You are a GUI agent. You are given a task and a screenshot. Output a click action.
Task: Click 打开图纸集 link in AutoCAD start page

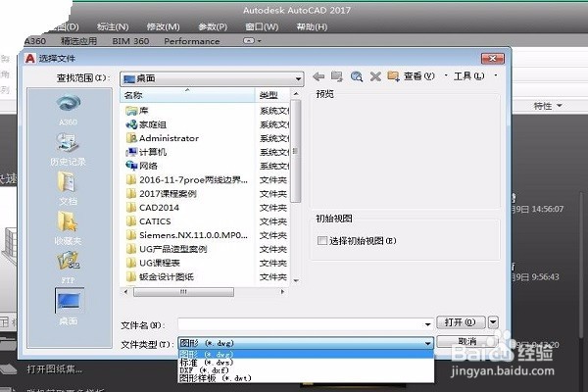55,369
